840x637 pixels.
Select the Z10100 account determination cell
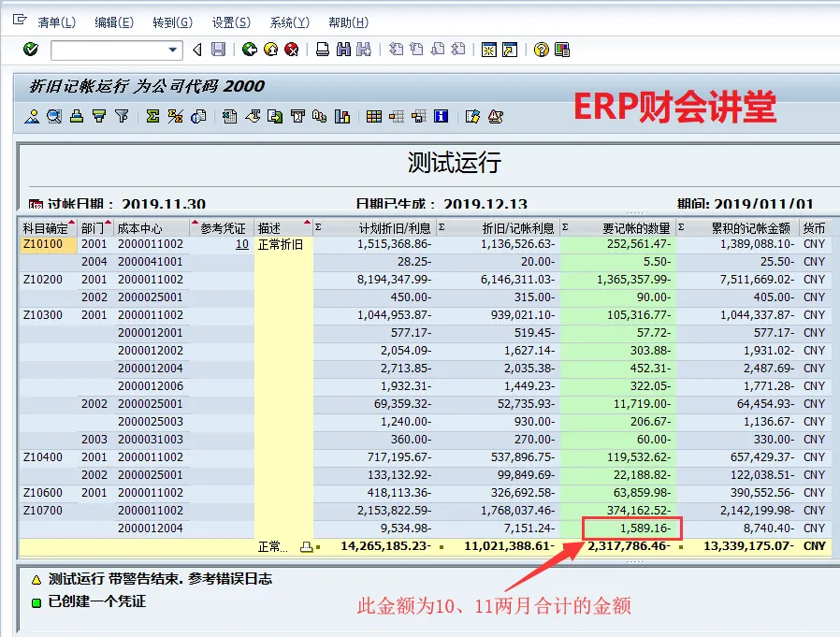click(48, 244)
